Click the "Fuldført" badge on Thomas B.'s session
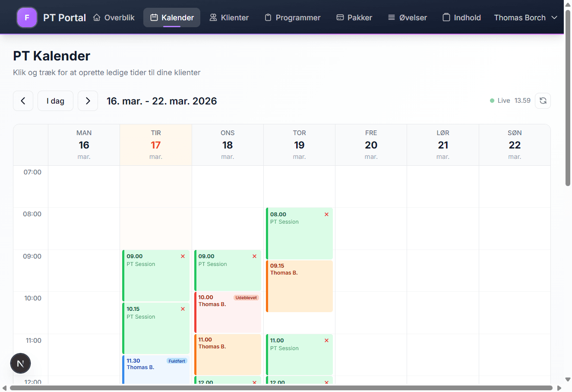Image resolution: width=572 pixels, height=392 pixels. [x=177, y=360]
